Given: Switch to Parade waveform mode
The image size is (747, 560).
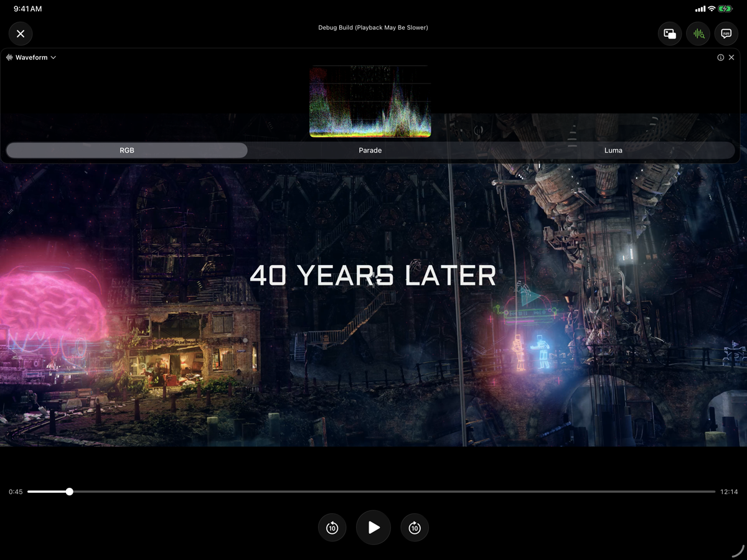Looking at the screenshot, I should pyautogui.click(x=370, y=150).
